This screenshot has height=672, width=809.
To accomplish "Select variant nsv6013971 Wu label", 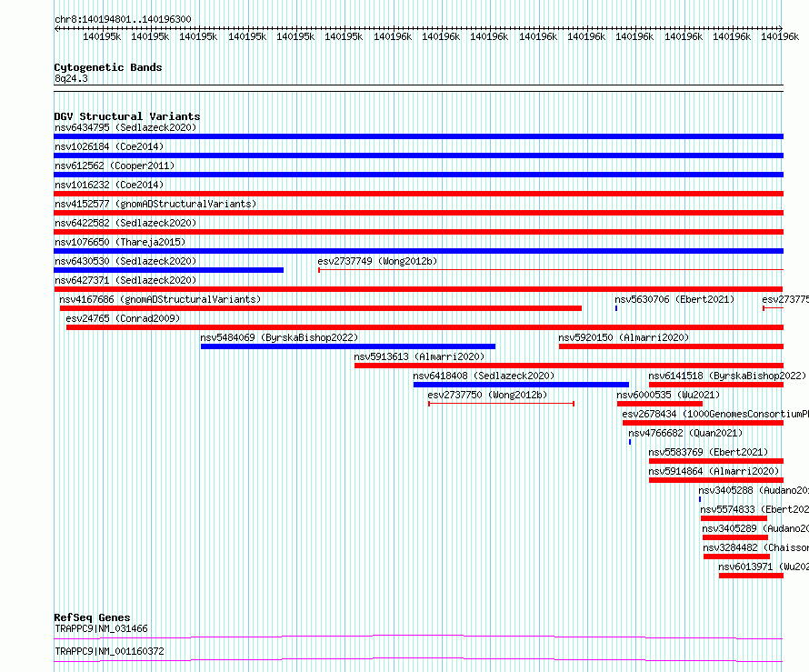I will [764, 567].
